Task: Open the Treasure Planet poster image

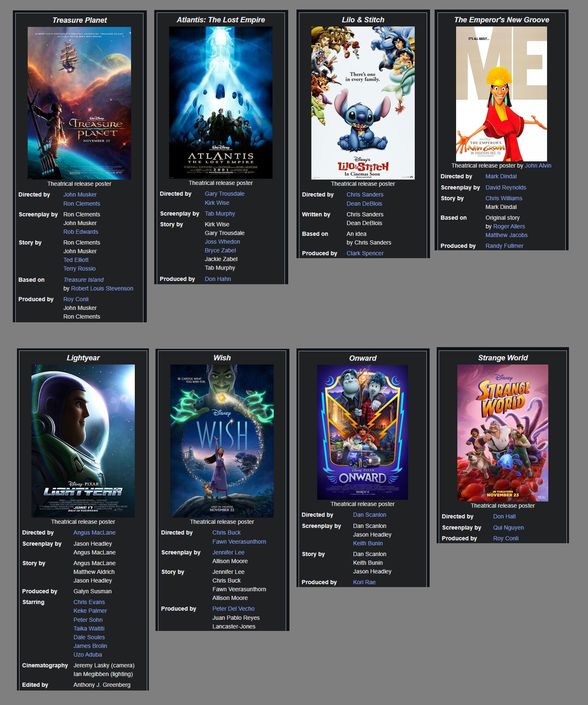Action: point(79,103)
